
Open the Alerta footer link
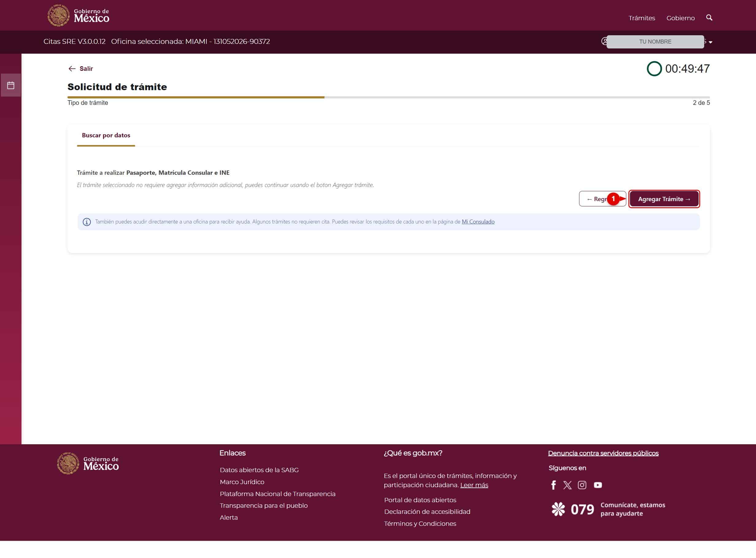coord(229,517)
